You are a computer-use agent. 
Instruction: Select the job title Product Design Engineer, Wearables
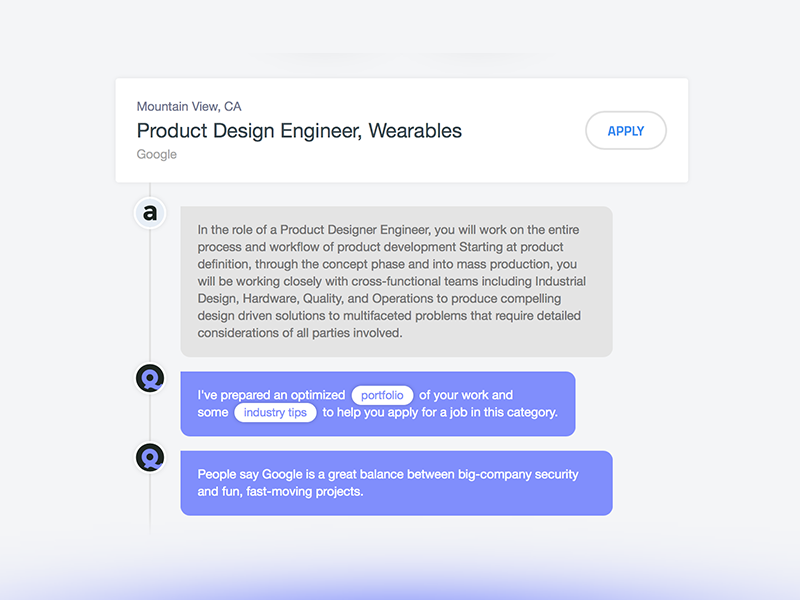[299, 131]
